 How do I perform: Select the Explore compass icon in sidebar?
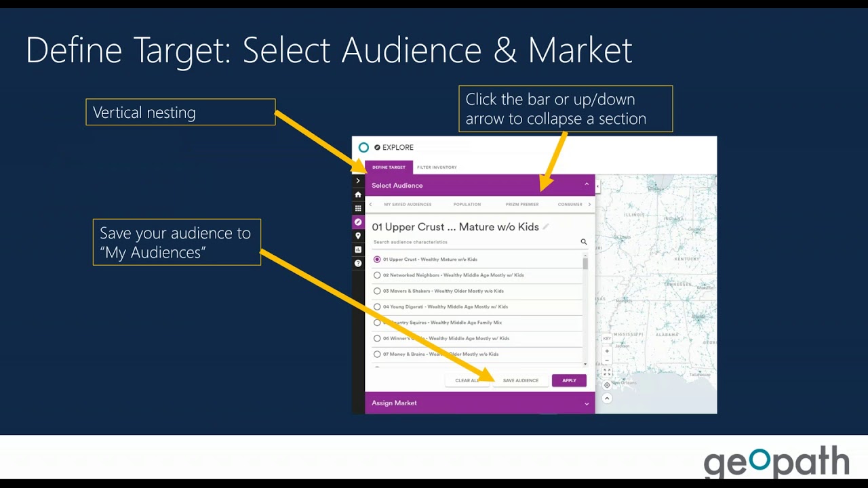(358, 222)
